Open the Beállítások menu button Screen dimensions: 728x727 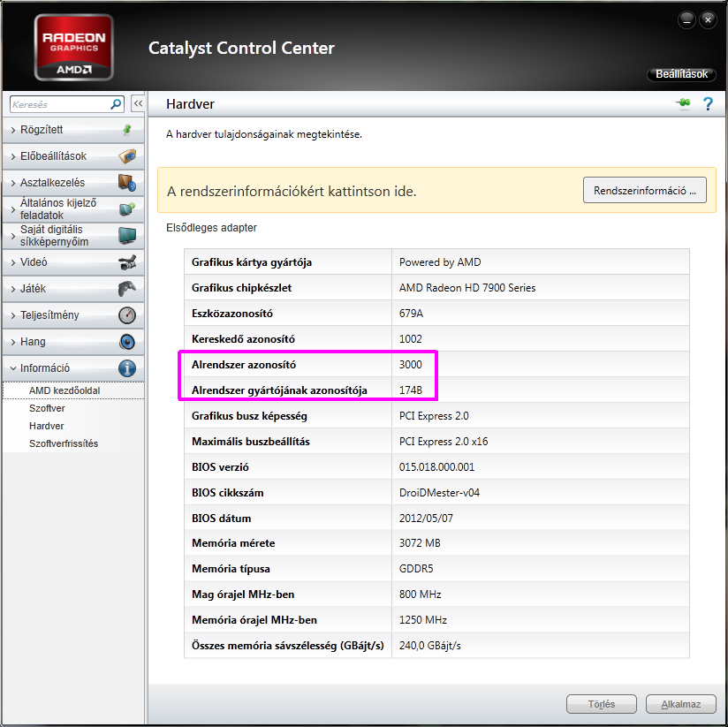[681, 74]
